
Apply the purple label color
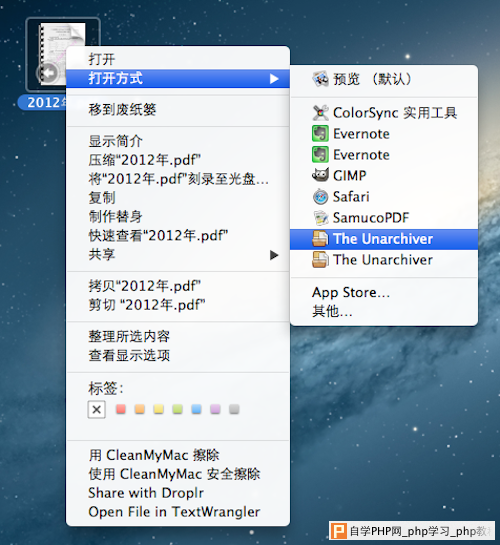[x=215, y=409]
